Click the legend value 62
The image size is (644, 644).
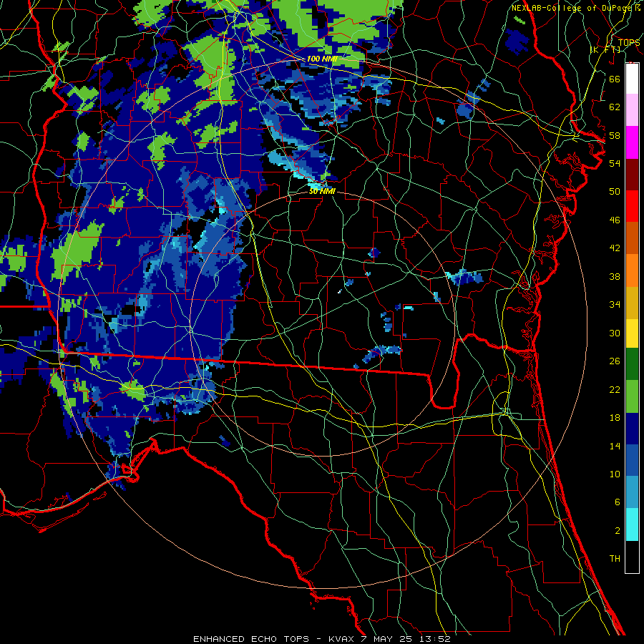coord(615,107)
